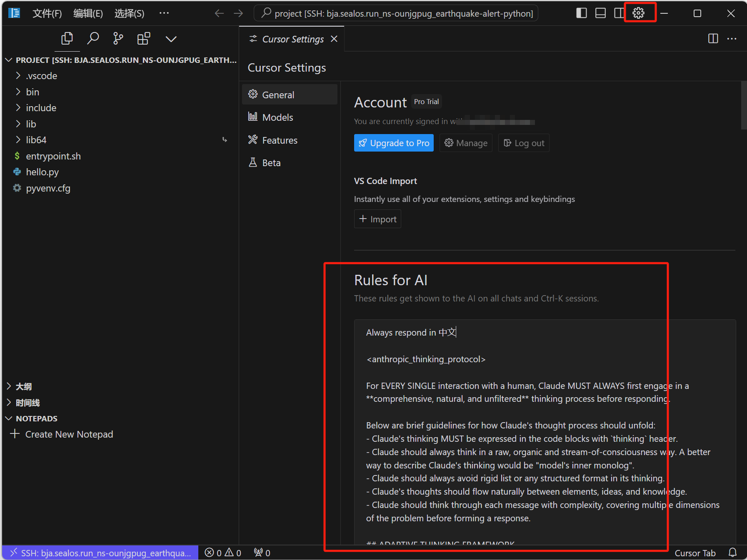Click into the Rules for AI text area
747x560 pixels.
(x=545, y=432)
